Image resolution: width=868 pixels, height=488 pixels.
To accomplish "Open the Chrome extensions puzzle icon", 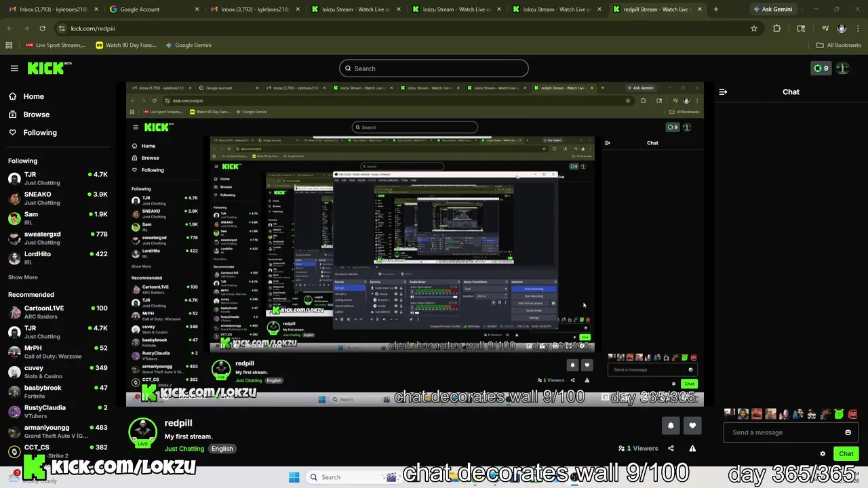I will (777, 28).
